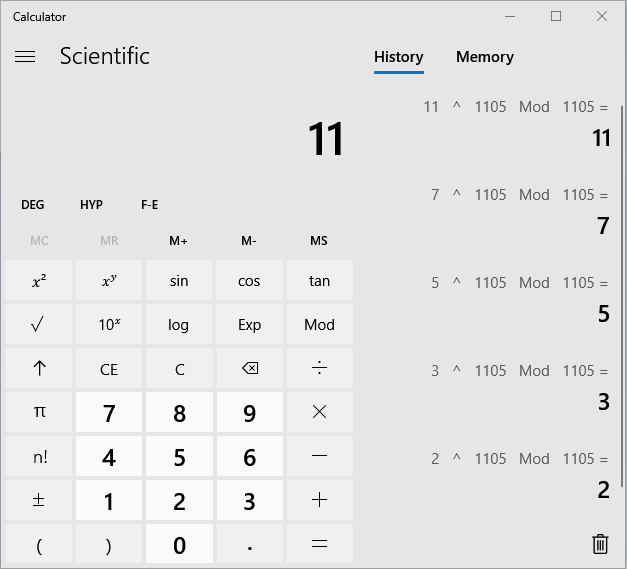Toggle the DEG angle unit
Viewport: 627px width, 569px height.
click(33, 205)
